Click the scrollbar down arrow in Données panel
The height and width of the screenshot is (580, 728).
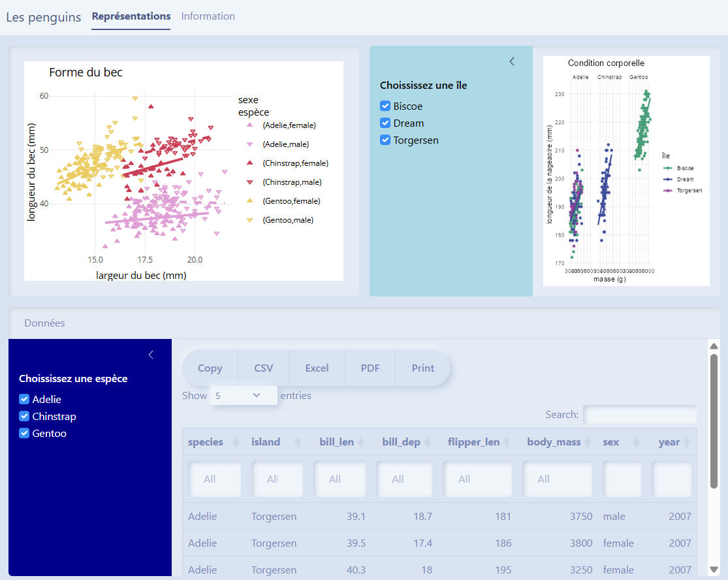pyautogui.click(x=714, y=569)
